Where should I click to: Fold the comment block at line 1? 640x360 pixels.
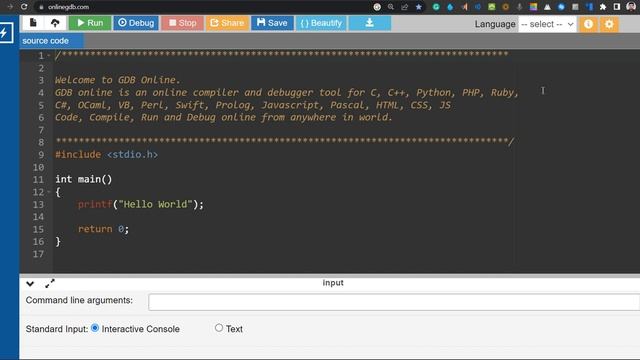point(49,56)
